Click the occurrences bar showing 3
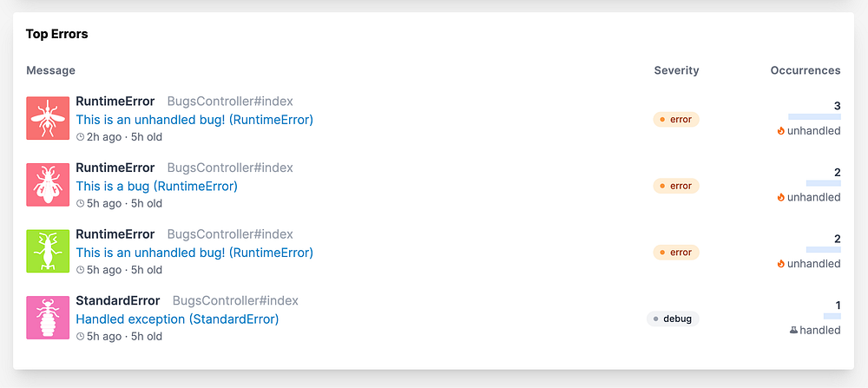The height and width of the screenshot is (388, 868). pyautogui.click(x=814, y=116)
